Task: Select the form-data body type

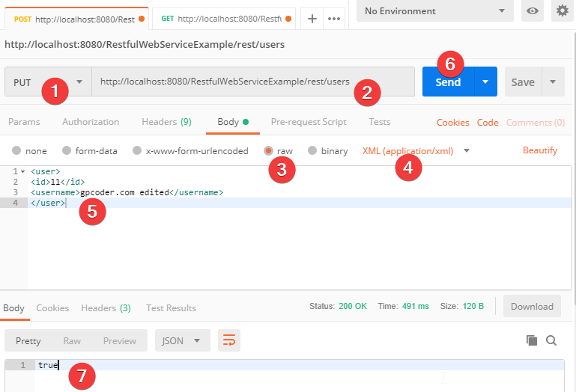Action: 90,151
